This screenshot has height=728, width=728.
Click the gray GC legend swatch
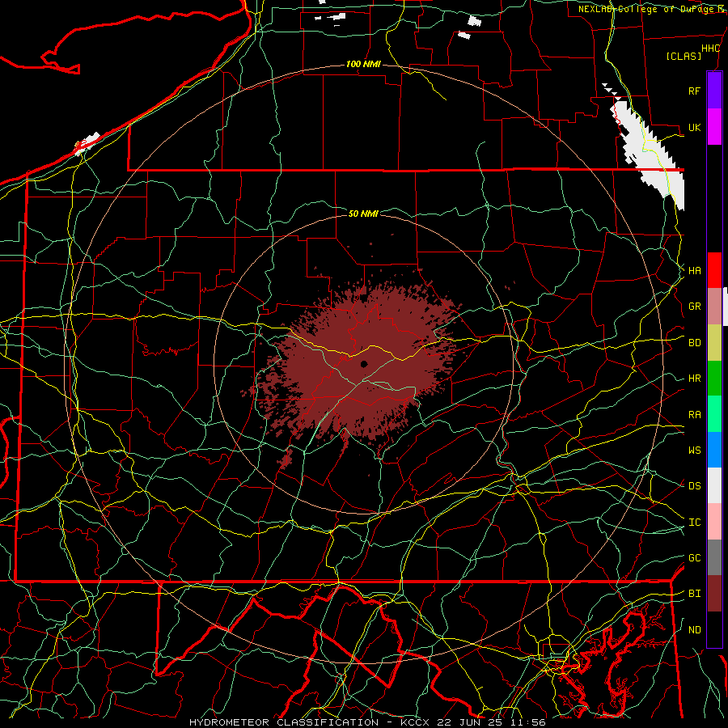[714, 557]
